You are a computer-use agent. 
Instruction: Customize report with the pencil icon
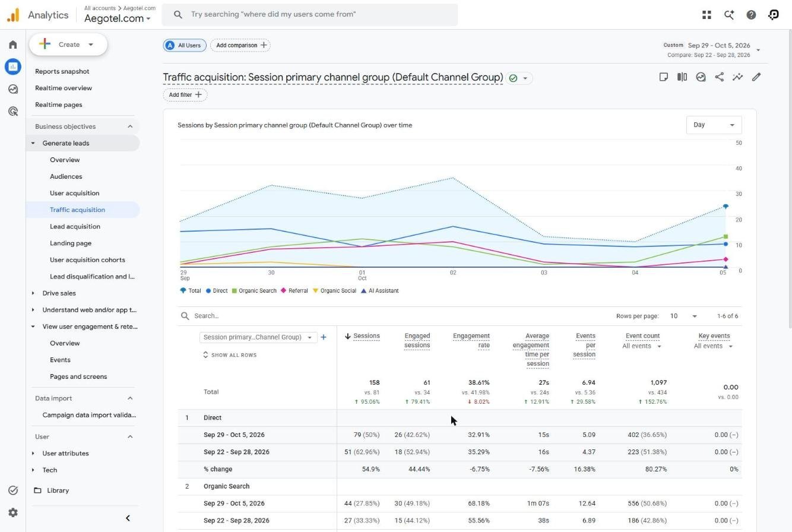[756, 77]
